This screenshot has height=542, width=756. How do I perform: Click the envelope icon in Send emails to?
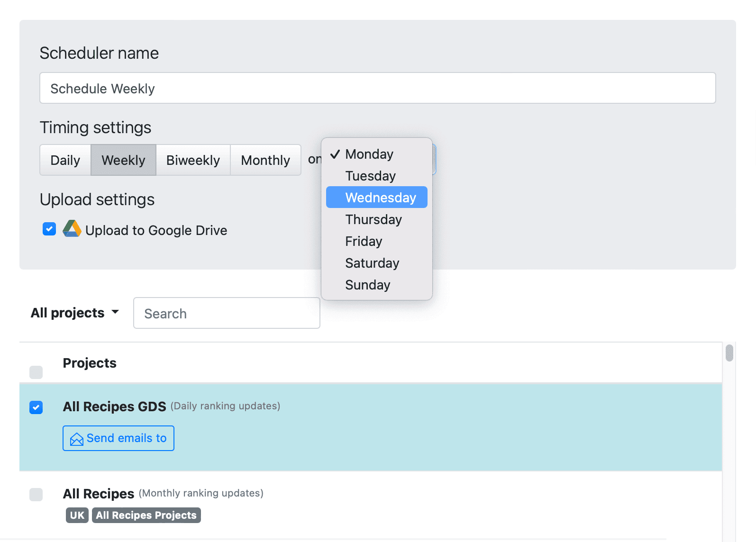click(77, 439)
